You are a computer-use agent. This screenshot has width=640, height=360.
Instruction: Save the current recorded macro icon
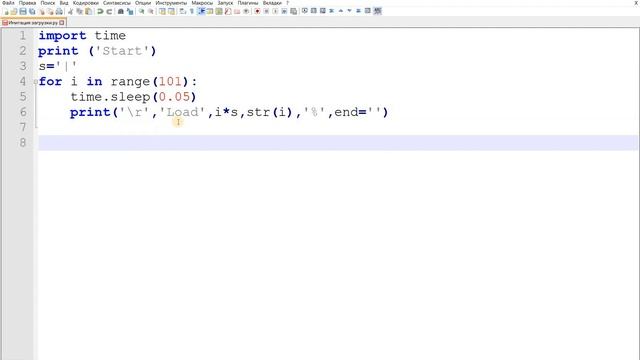pos(293,11)
